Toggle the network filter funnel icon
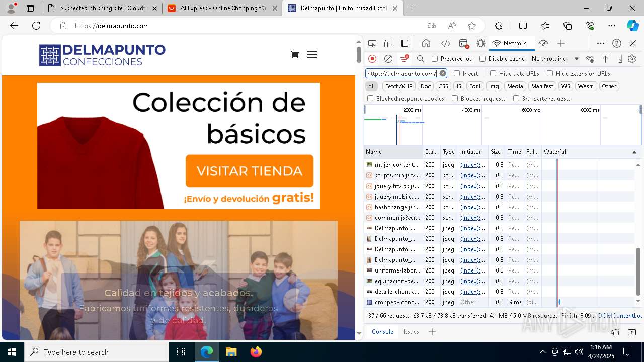The image size is (644, 362). [x=404, y=59]
